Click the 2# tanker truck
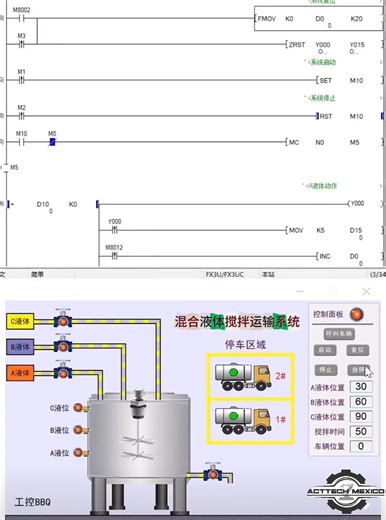The width and height of the screenshot is (386, 520). click(243, 377)
